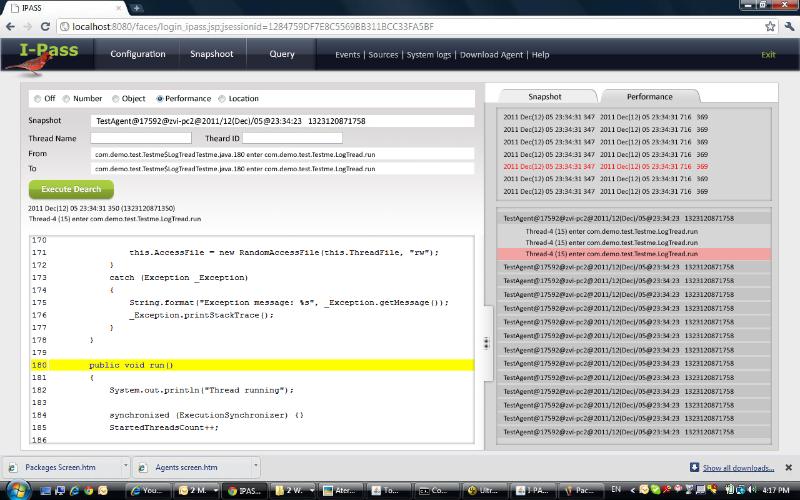Click the Theard ID input field

click(x=292, y=138)
